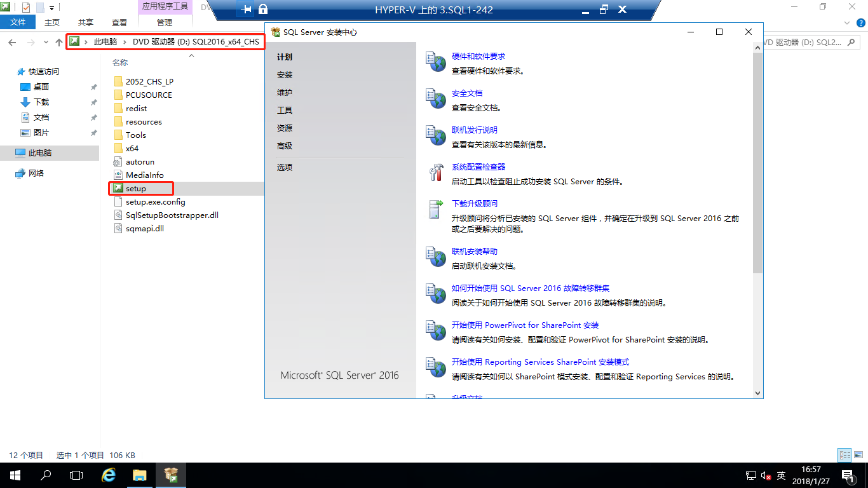Viewport: 868px width, 488px height.
Task: Click SQL Server setup taskbar icon
Action: [x=170, y=475]
